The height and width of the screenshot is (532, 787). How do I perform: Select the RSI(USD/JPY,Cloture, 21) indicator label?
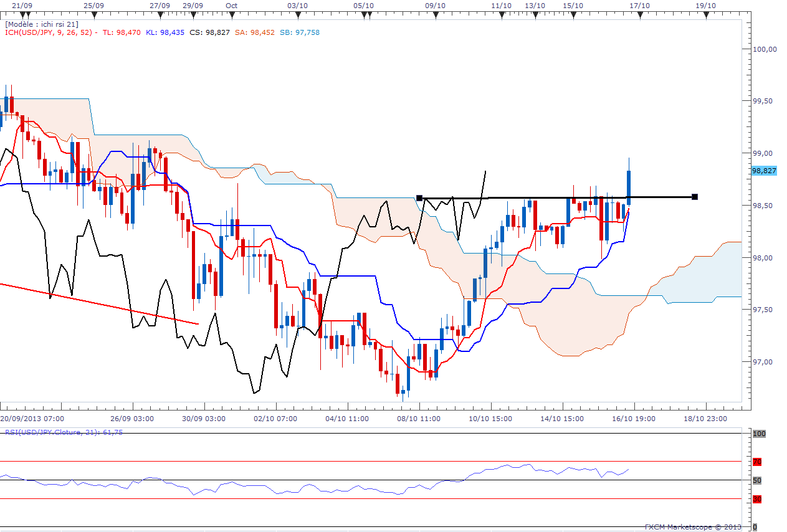[64, 432]
